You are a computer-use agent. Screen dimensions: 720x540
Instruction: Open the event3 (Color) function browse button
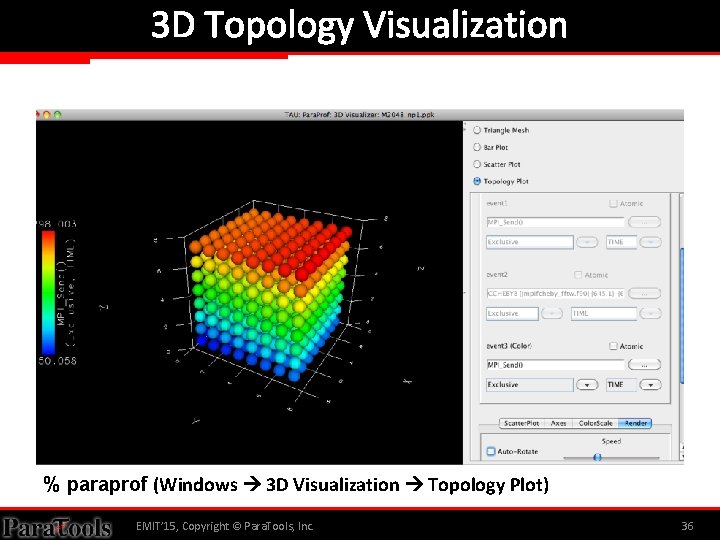(x=644, y=365)
